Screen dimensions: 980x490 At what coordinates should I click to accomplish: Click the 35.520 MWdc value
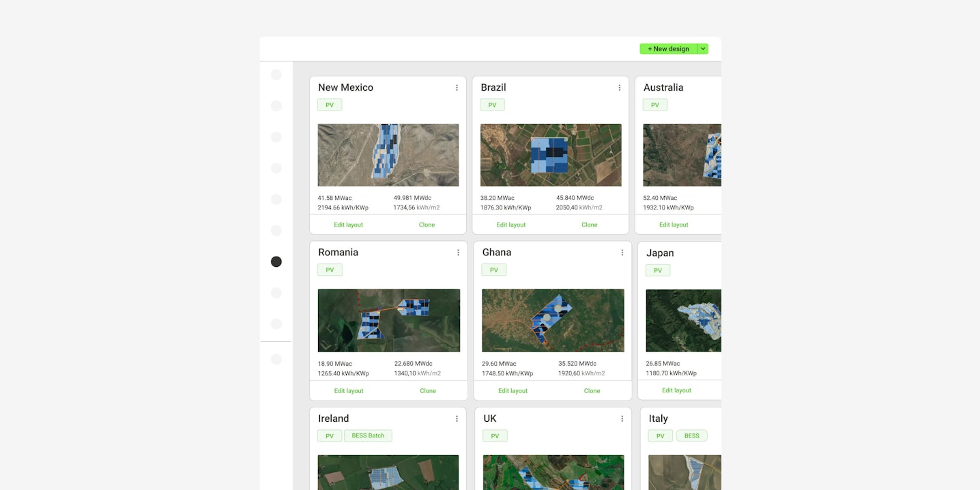pyautogui.click(x=577, y=364)
